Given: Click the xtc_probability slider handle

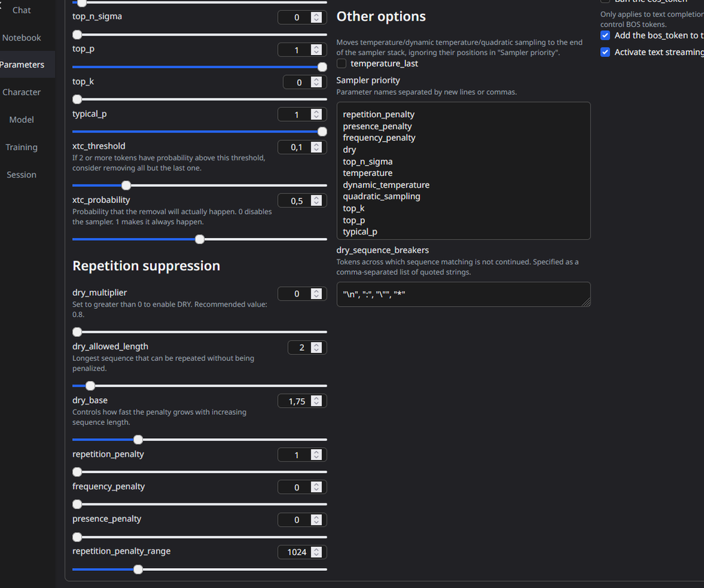Looking at the screenshot, I should 199,239.
